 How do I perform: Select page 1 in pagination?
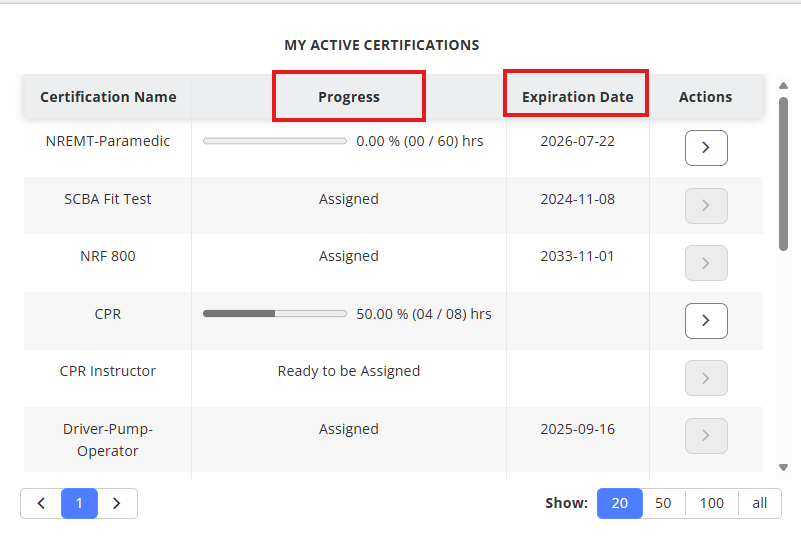pyautogui.click(x=79, y=503)
